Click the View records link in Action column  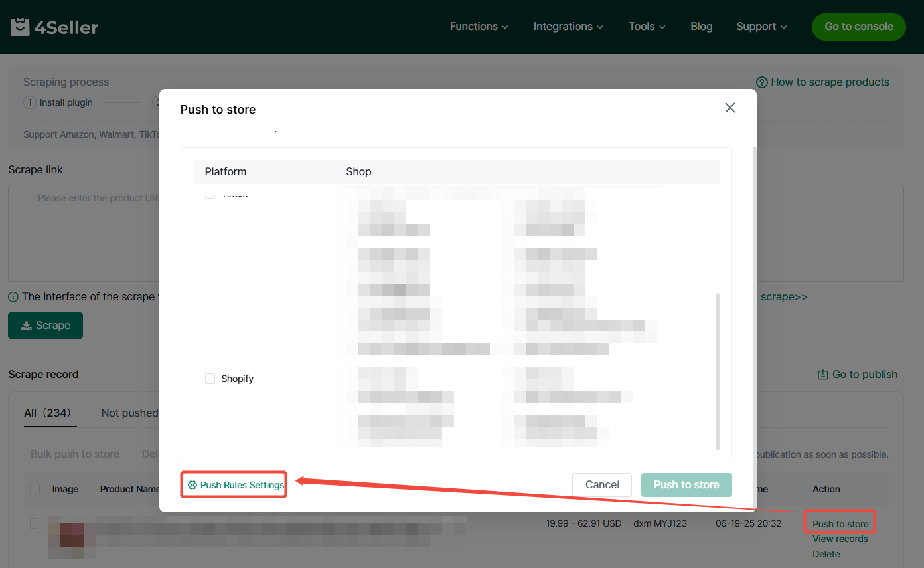[840, 539]
